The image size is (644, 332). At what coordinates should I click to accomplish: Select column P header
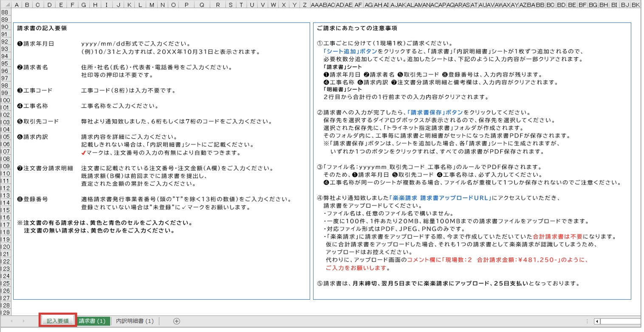pos(187,5)
